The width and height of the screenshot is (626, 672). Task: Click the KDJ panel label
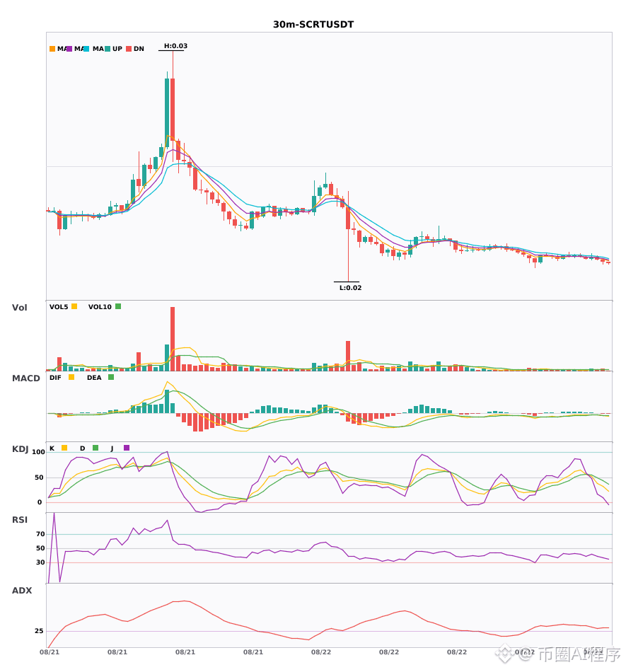[x=20, y=449]
